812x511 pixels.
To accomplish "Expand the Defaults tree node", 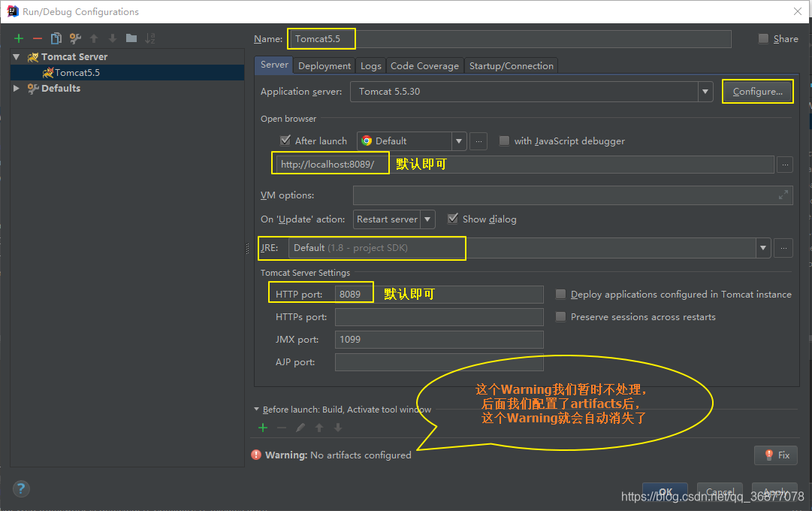I will coord(17,89).
